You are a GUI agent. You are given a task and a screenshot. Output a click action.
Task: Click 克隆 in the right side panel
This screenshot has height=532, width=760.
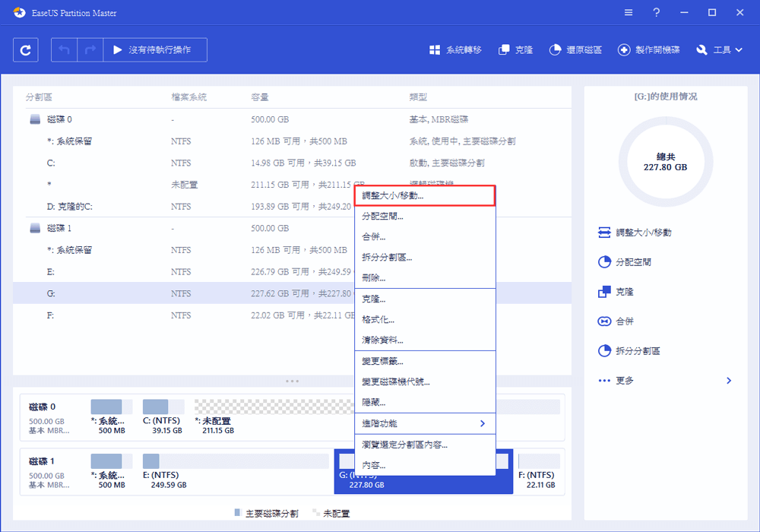[x=616, y=292]
